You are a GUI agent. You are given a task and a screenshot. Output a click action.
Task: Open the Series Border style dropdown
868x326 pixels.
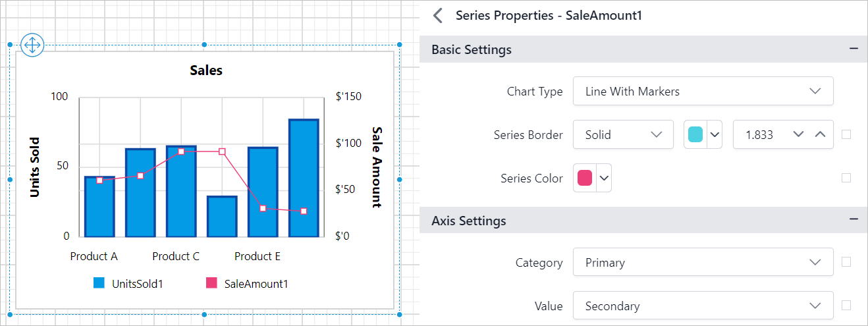point(623,134)
